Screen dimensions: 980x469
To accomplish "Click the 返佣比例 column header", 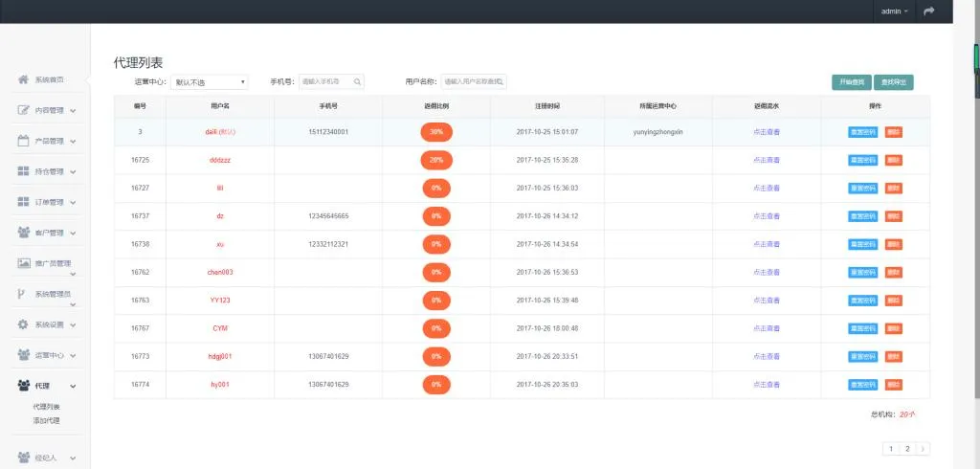I will (436, 106).
